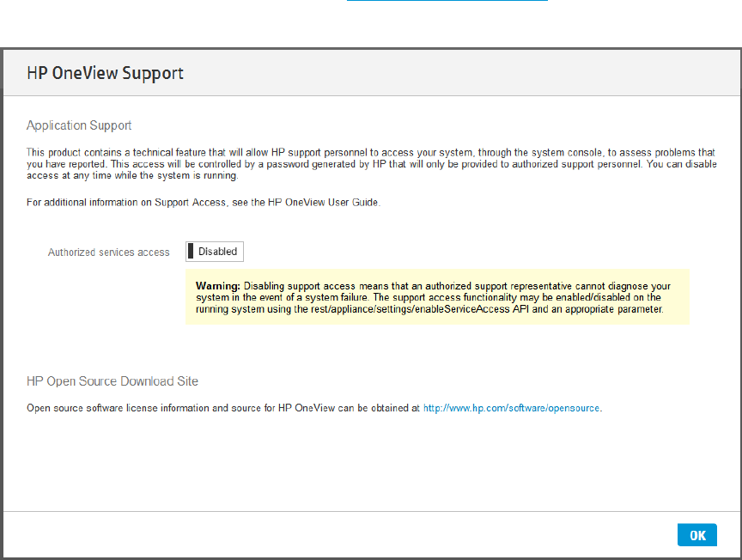Click the Authorized services access label
742x560 pixels.
108,253
